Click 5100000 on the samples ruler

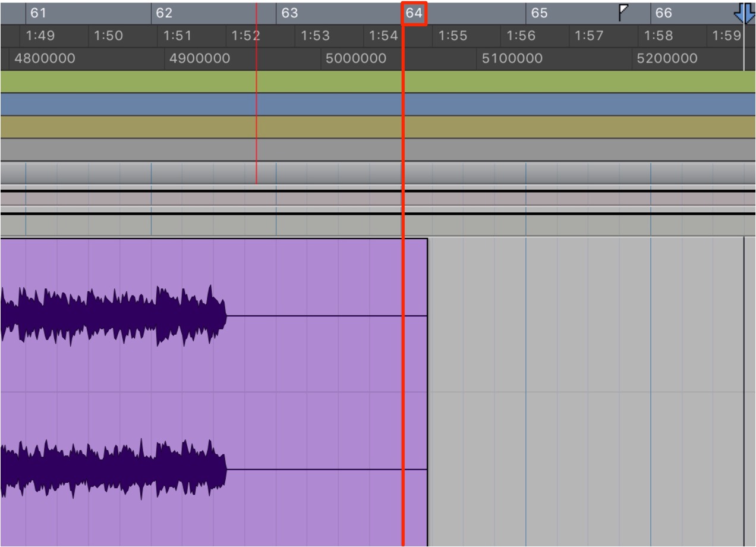pyautogui.click(x=512, y=59)
